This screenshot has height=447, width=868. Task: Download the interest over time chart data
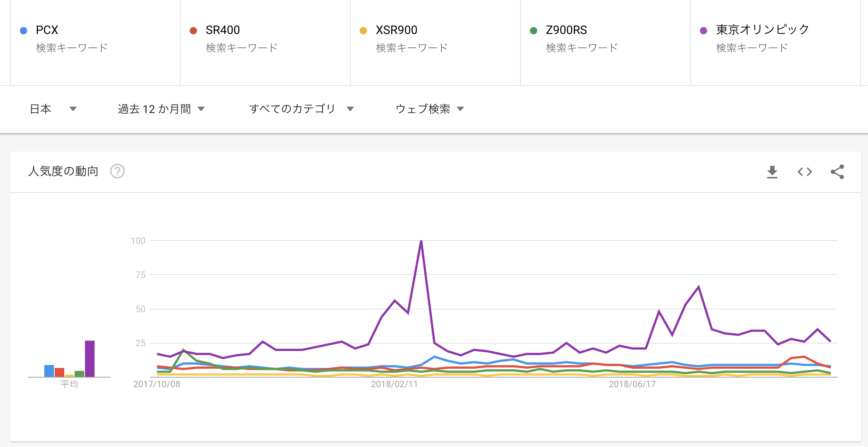tap(772, 172)
